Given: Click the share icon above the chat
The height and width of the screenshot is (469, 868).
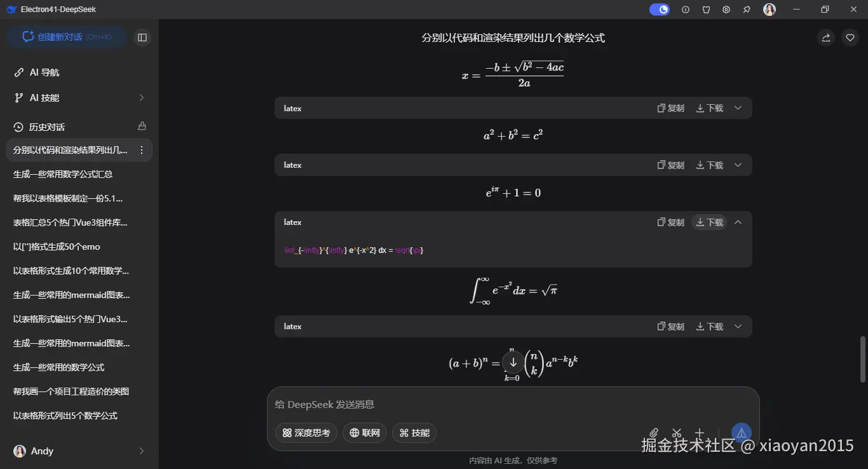Looking at the screenshot, I should point(825,37).
